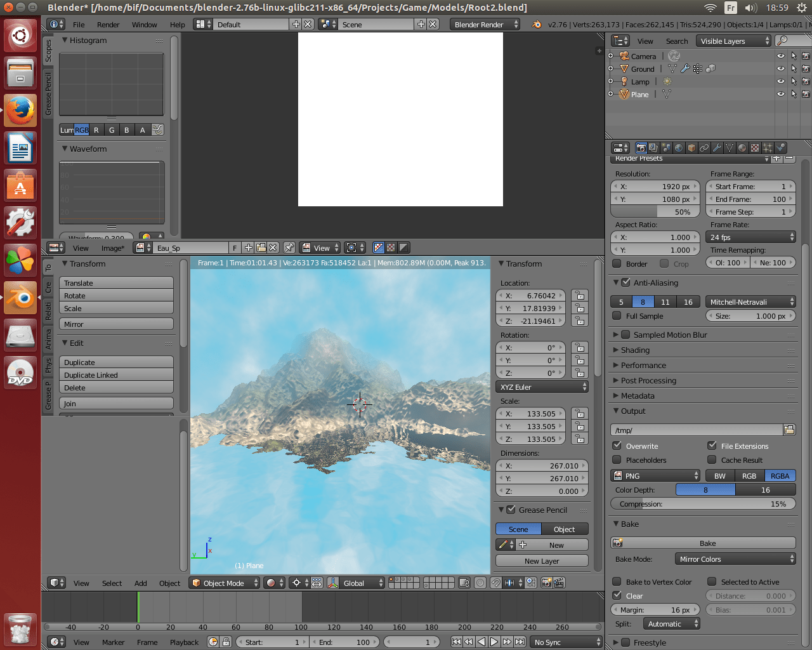This screenshot has height=650, width=812.
Task: Click the 3D manipulator widget toggle icon
Action: [332, 583]
